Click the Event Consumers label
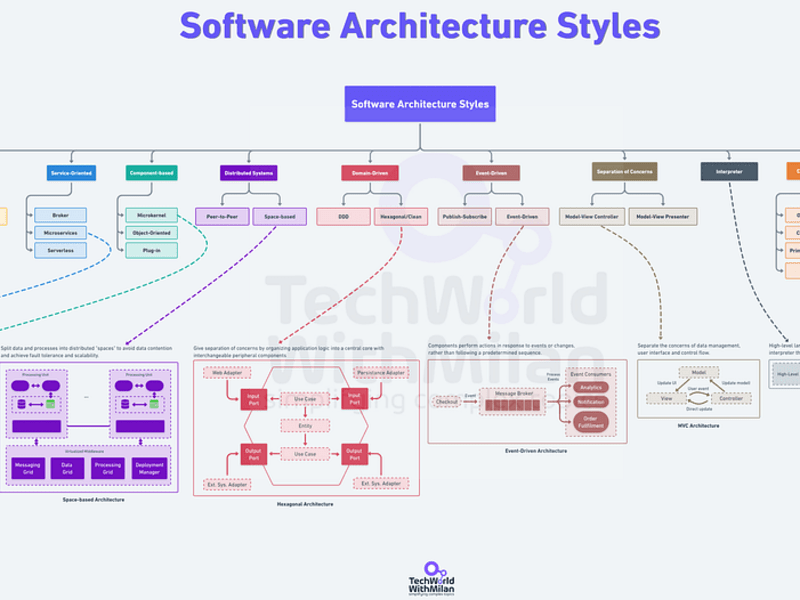 [x=591, y=374]
